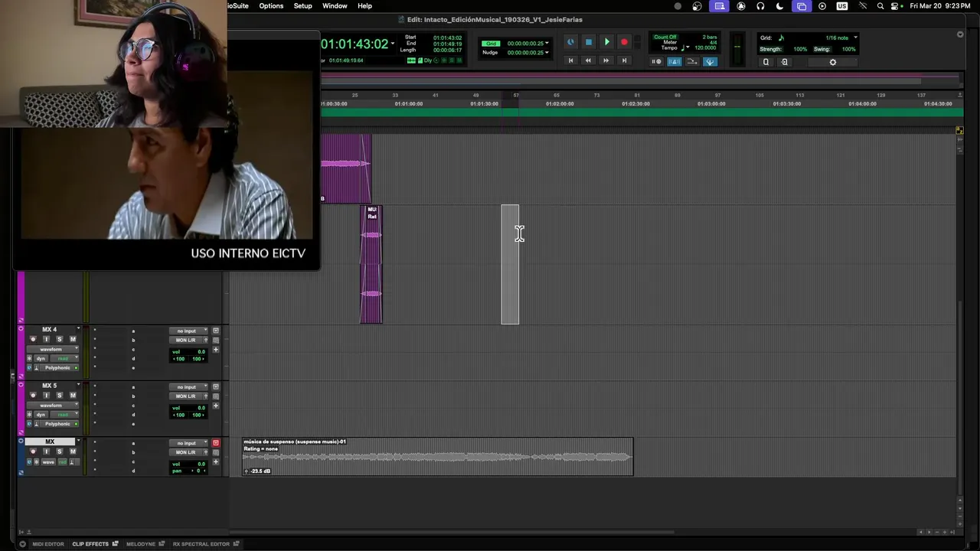Open the Nudge value dropdown

click(x=547, y=52)
